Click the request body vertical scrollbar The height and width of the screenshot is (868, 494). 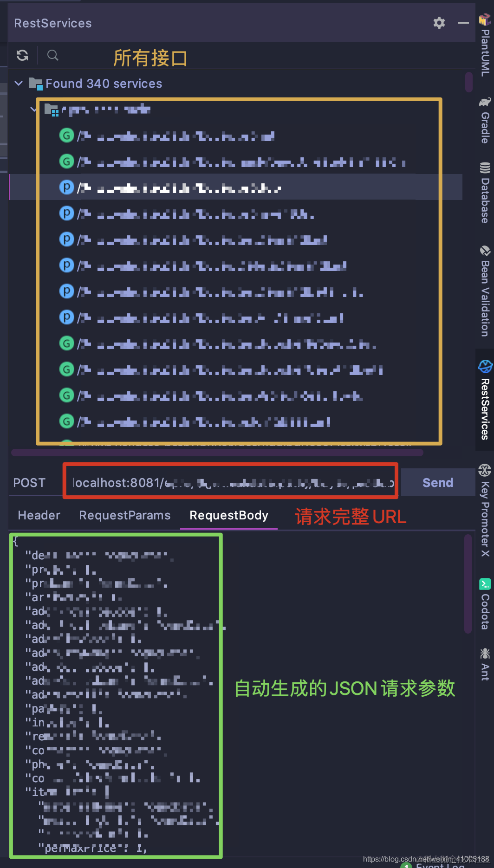[468, 584]
